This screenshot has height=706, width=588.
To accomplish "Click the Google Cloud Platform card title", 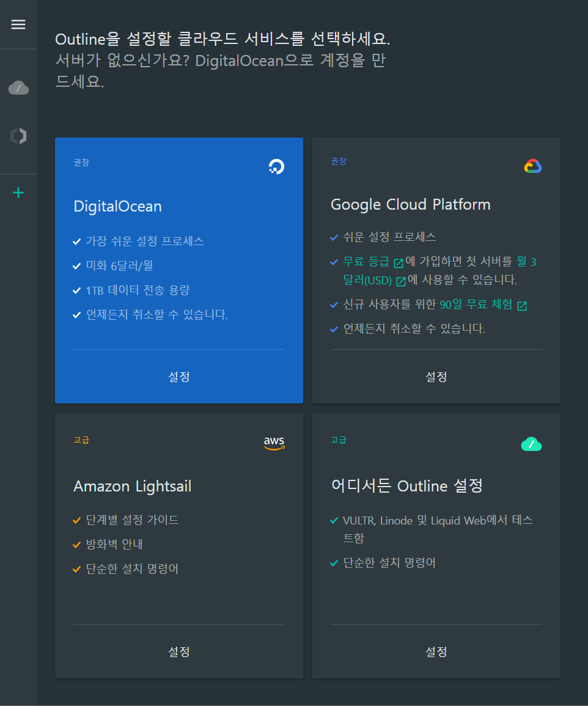I will pos(411,204).
